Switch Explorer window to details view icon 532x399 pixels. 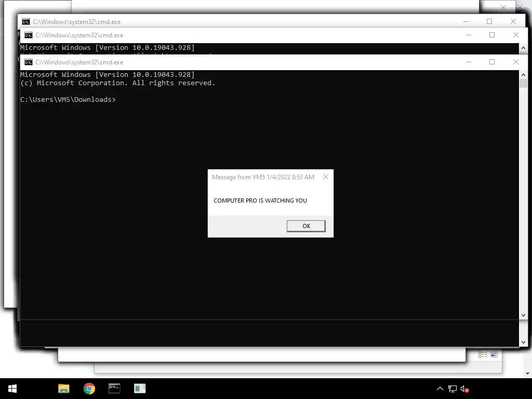pos(483,354)
